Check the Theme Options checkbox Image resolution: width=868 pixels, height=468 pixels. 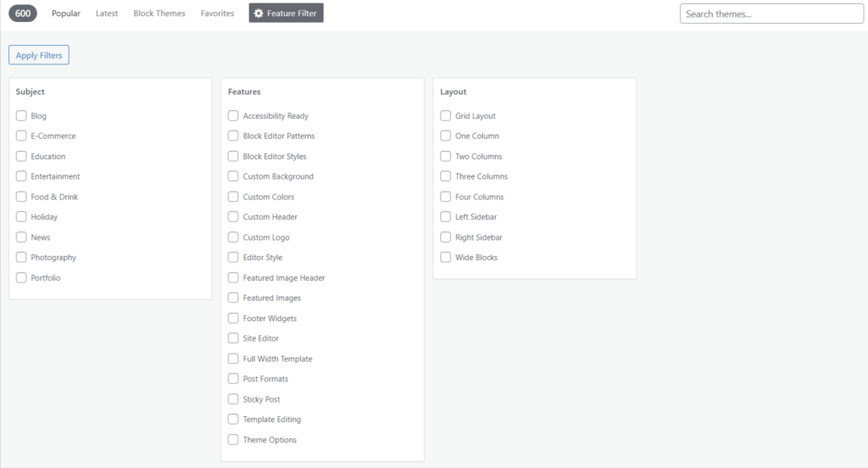point(233,439)
